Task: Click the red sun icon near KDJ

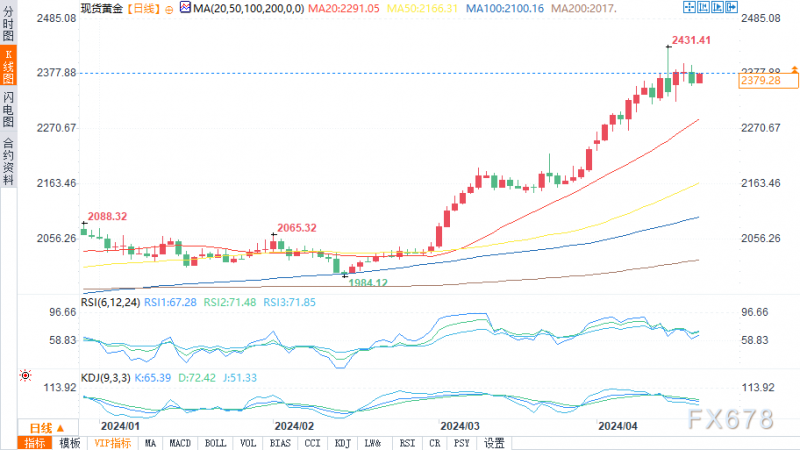Action: tap(25, 376)
